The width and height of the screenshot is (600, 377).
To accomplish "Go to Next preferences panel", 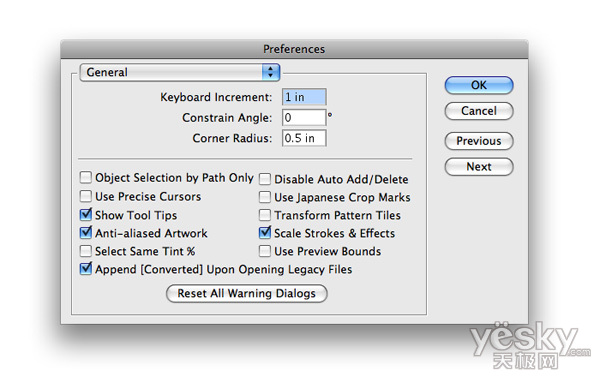I will (x=479, y=167).
